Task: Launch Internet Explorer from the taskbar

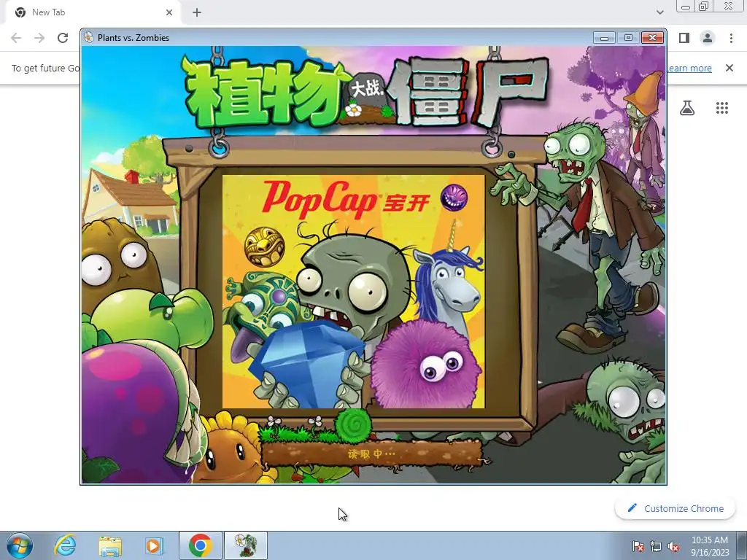Action: (65, 545)
